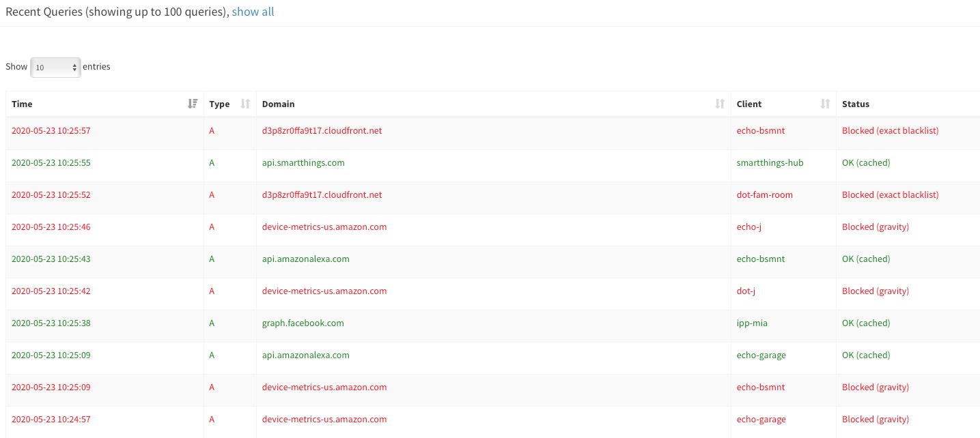Select timestamp 2020-05-23 10:25:52

(51, 194)
